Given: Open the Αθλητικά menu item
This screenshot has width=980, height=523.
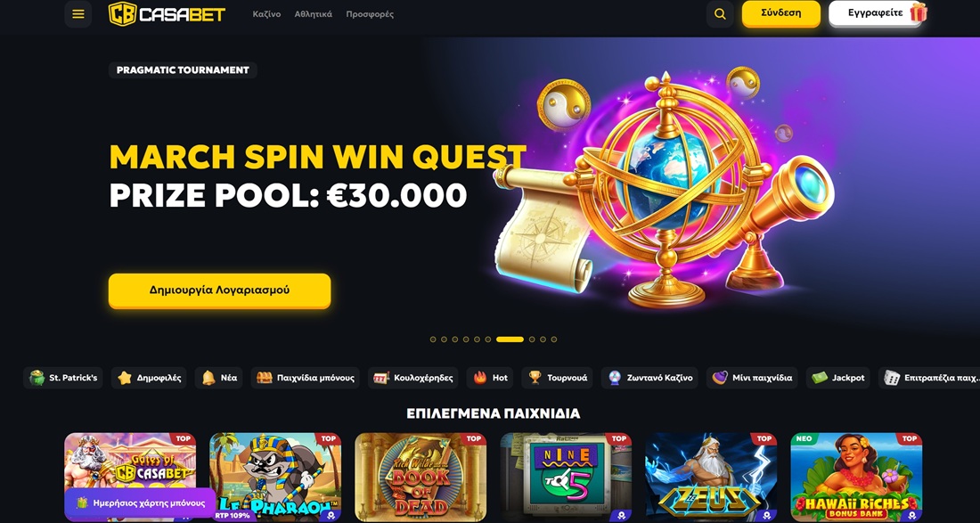Looking at the screenshot, I should click(313, 13).
